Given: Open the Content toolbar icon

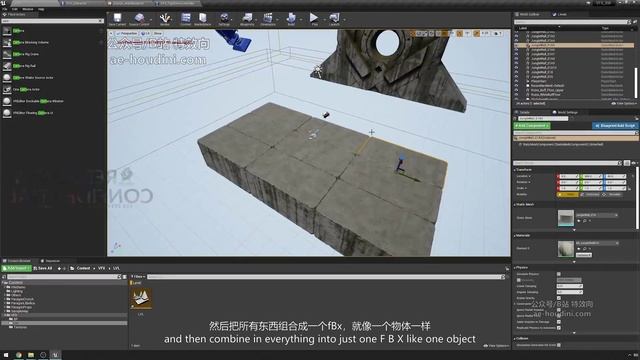Looking at the screenshot, I should click(186, 19).
